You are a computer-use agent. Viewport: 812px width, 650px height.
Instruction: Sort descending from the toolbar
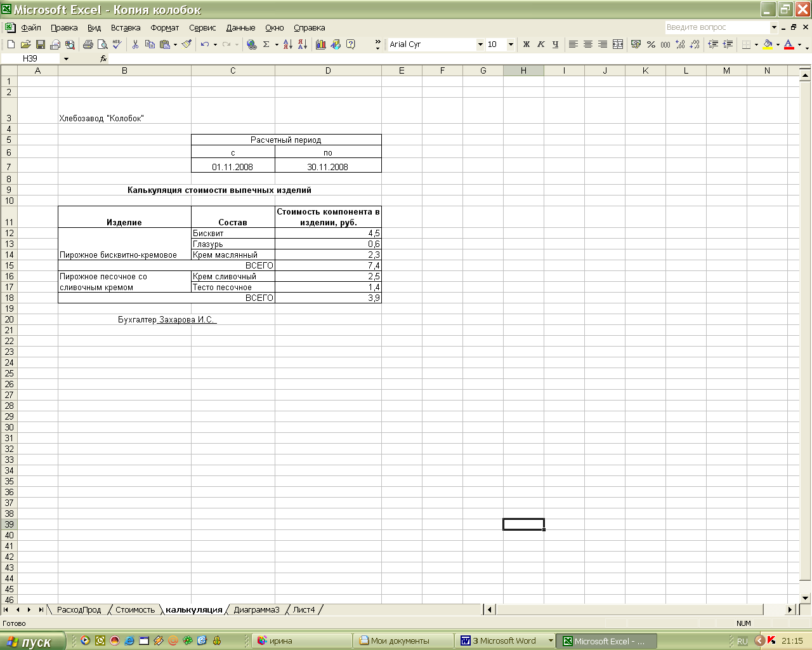pyautogui.click(x=302, y=44)
